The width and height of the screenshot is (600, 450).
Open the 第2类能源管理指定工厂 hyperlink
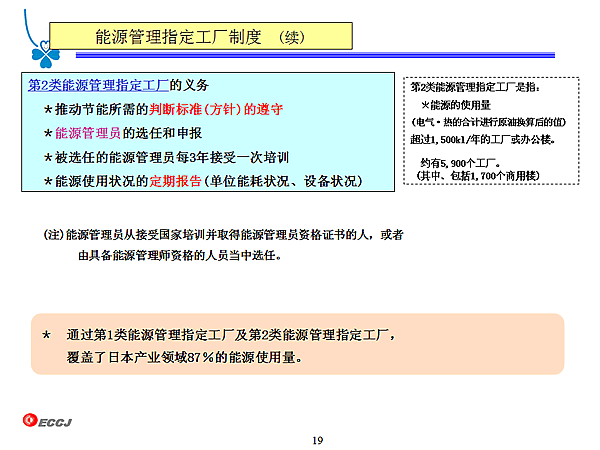point(98,85)
